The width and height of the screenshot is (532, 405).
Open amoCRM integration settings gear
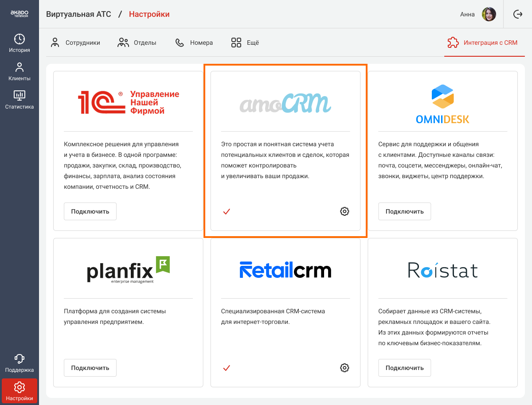(x=344, y=211)
